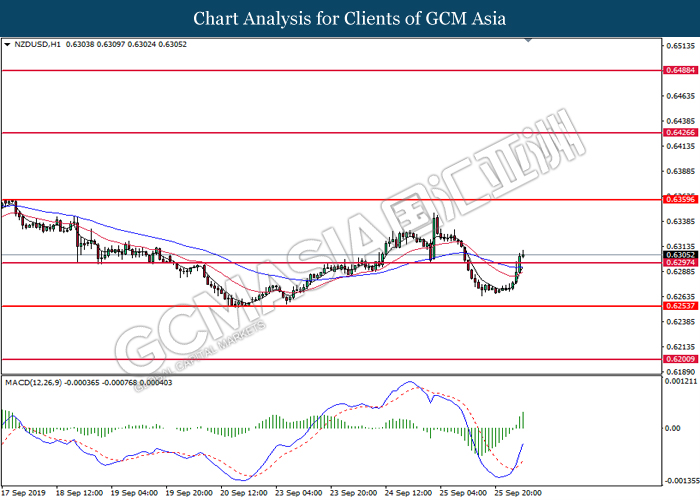Click the chart shift triangle marker at the top
This screenshot has width=700, height=500.
click(x=528, y=40)
